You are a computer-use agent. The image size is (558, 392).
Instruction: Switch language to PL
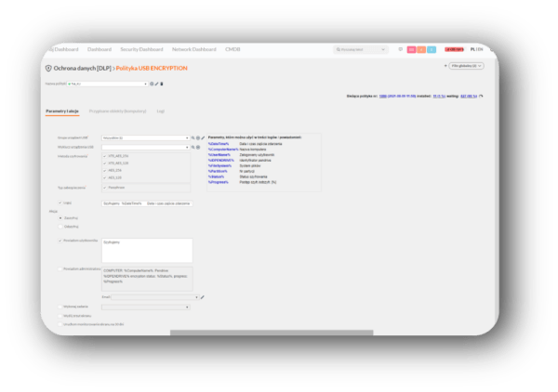click(472, 49)
